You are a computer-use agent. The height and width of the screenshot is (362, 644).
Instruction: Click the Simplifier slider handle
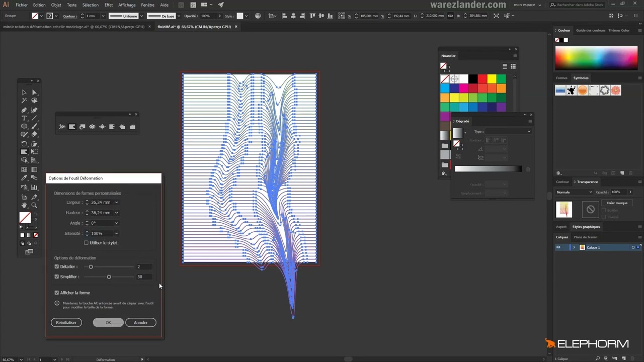(x=109, y=277)
